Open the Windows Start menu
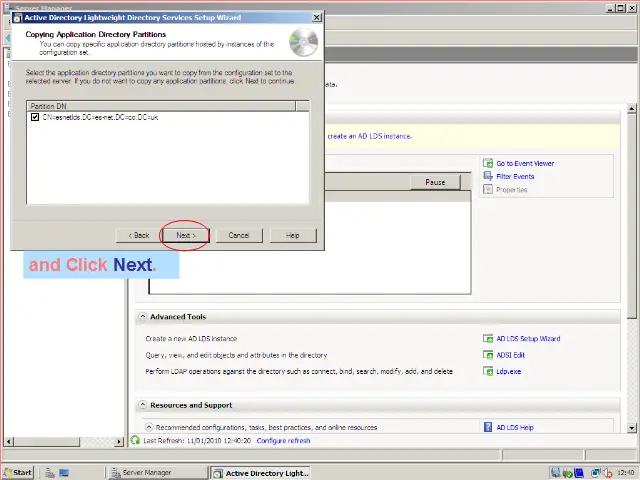 tap(18, 472)
